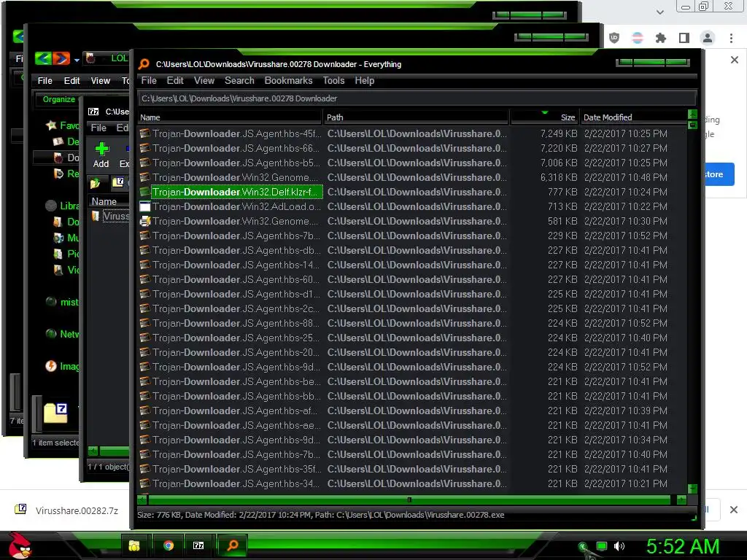The height and width of the screenshot is (560, 747).
Task: Click the Everything magnifier title-bar icon
Action: (x=144, y=64)
